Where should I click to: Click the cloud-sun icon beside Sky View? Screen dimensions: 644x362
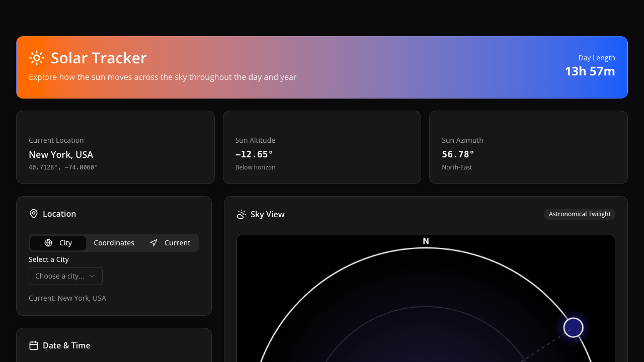(242, 214)
